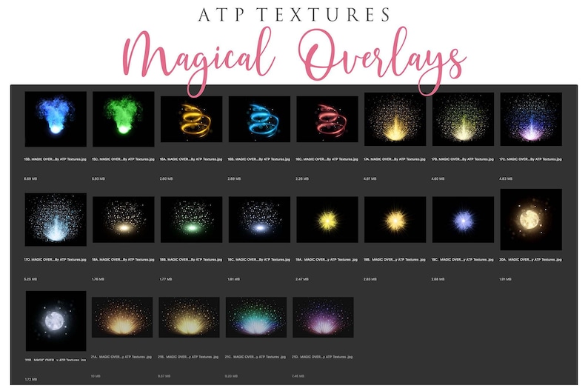The height and width of the screenshot is (391, 588).
Task: Click the '1.72 MB' file size
Action: [31, 379]
